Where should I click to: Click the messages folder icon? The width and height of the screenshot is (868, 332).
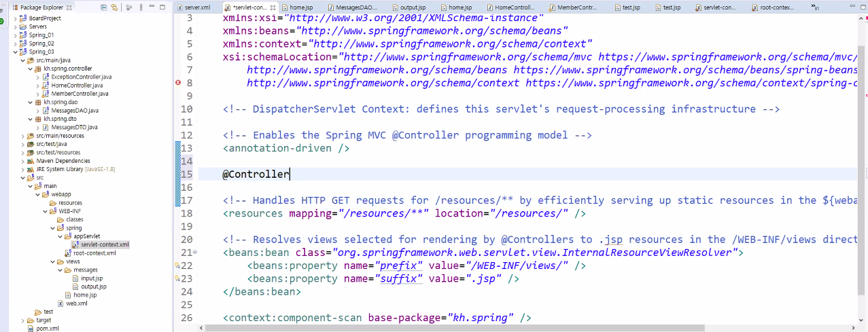[x=69, y=270]
